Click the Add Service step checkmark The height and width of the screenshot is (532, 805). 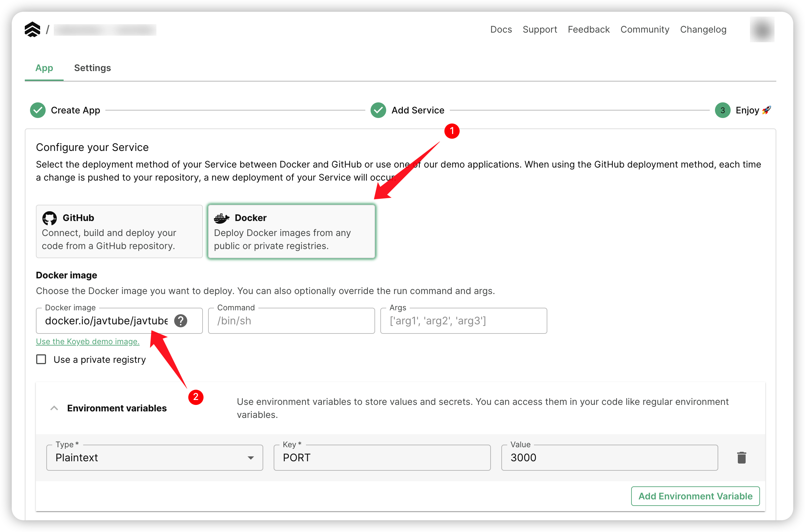pyautogui.click(x=378, y=110)
